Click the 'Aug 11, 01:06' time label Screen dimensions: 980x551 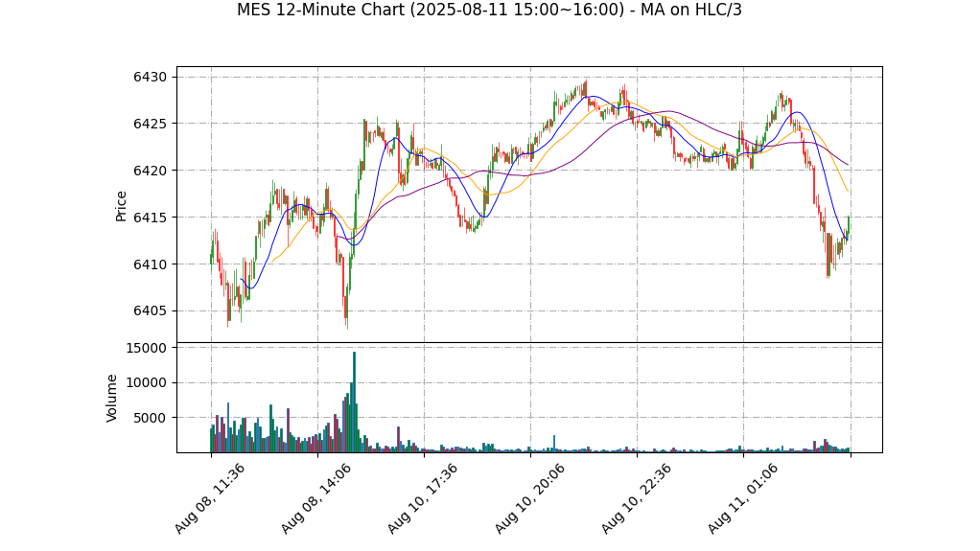pos(742,498)
